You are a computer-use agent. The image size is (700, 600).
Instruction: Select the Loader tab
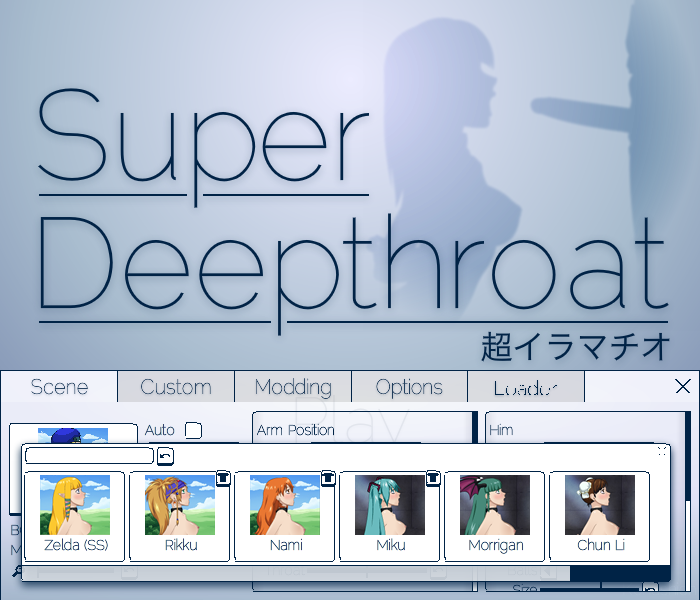(x=525, y=387)
